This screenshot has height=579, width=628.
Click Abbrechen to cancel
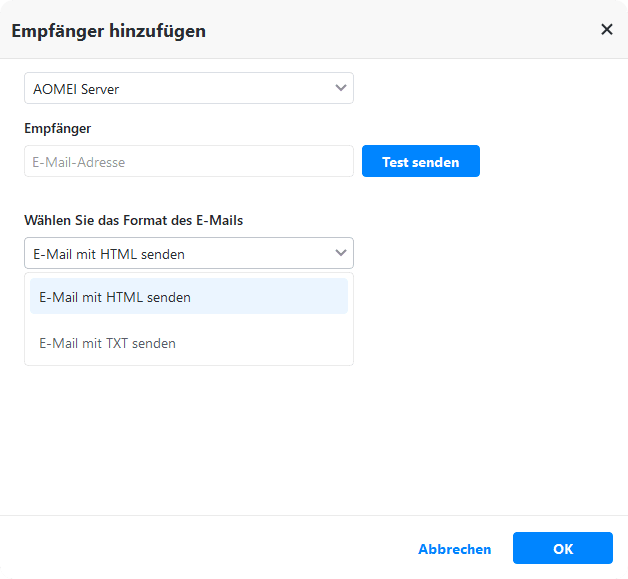pos(455,549)
